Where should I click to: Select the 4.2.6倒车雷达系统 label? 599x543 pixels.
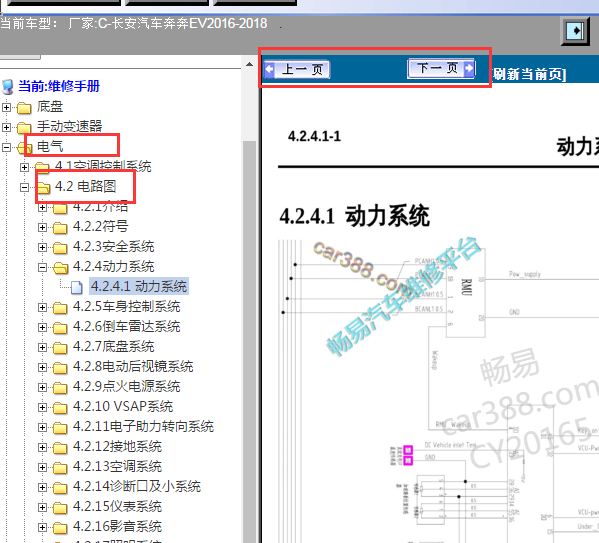tap(126, 326)
